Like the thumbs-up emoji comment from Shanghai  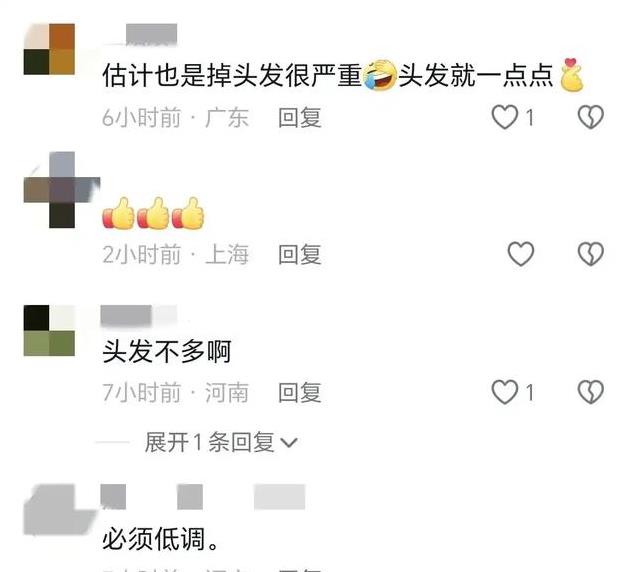point(521,254)
